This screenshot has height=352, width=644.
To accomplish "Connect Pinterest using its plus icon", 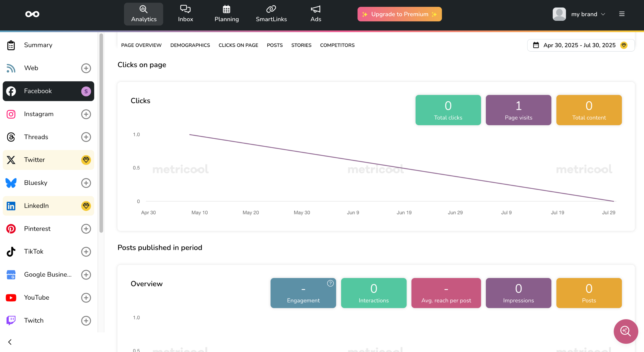I will pos(86,229).
